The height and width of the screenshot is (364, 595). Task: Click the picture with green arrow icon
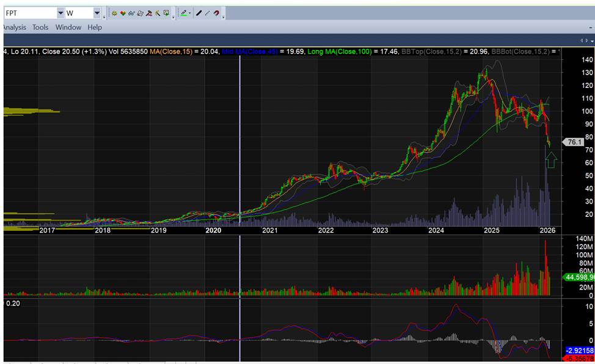click(x=167, y=13)
